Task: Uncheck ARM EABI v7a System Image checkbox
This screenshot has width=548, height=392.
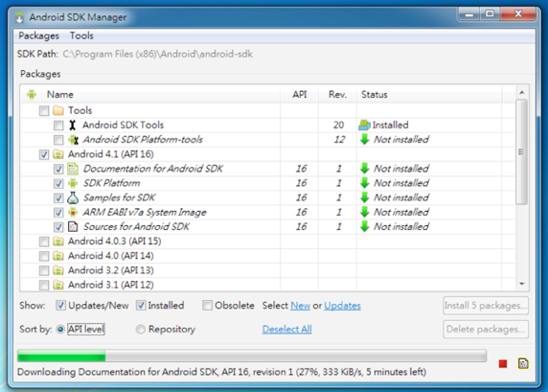Action: point(58,212)
